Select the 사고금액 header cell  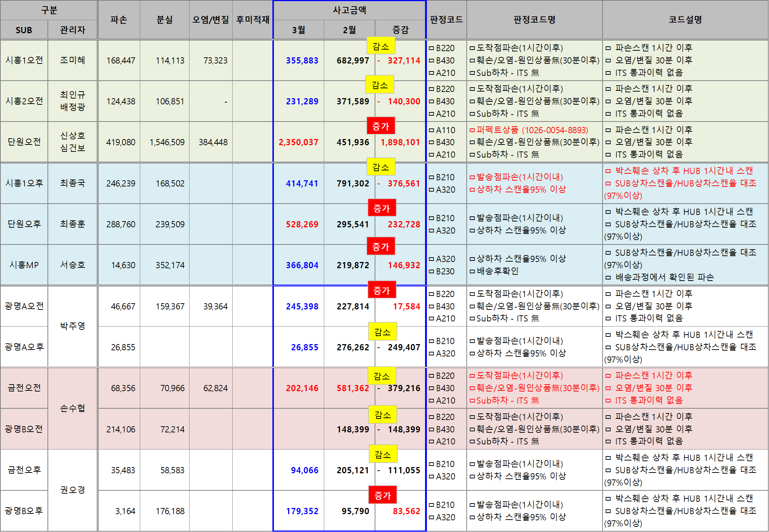click(349, 10)
